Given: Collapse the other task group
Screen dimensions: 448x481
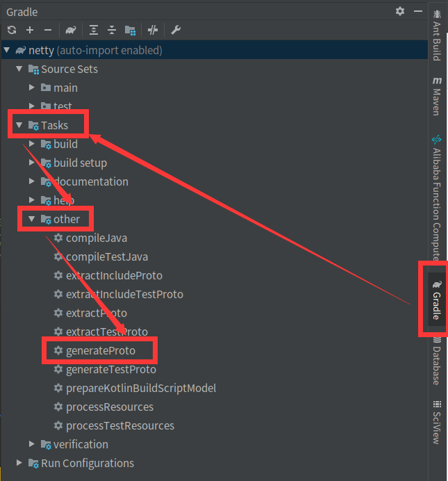Looking at the screenshot, I should pyautogui.click(x=31, y=219).
